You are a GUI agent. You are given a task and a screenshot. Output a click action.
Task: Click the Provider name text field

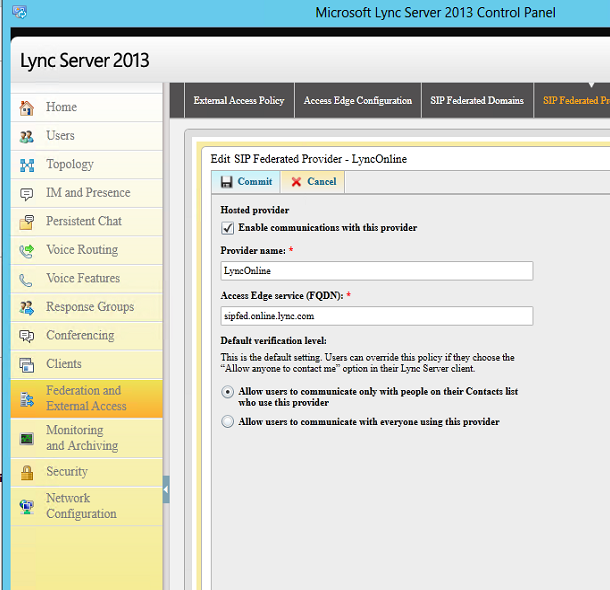click(376, 271)
